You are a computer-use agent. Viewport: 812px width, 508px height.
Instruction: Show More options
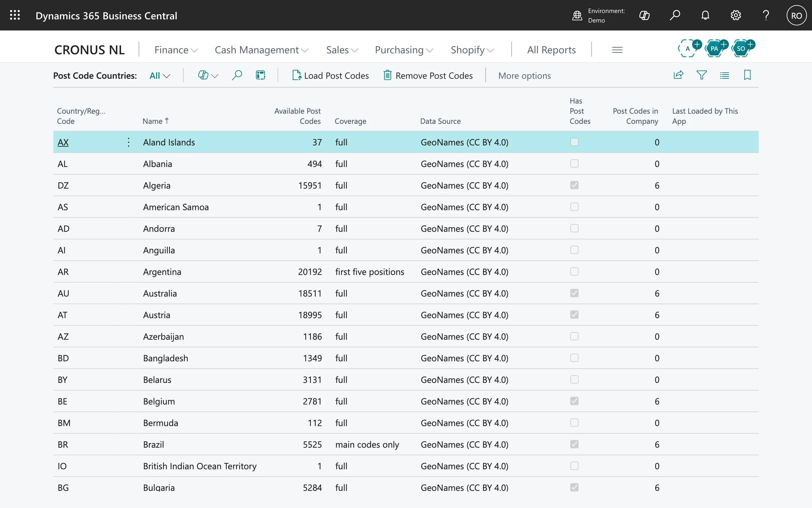[x=524, y=76]
